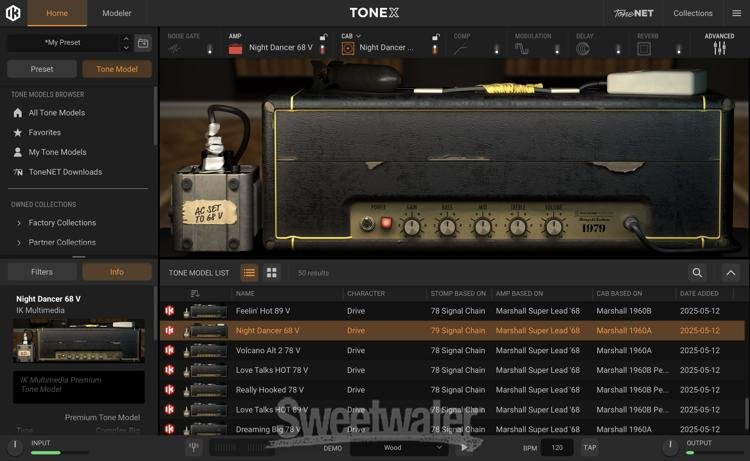The width and height of the screenshot is (750, 461).
Task: Click the Night Dancer 68 V info thumbnail
Action: click(x=78, y=341)
